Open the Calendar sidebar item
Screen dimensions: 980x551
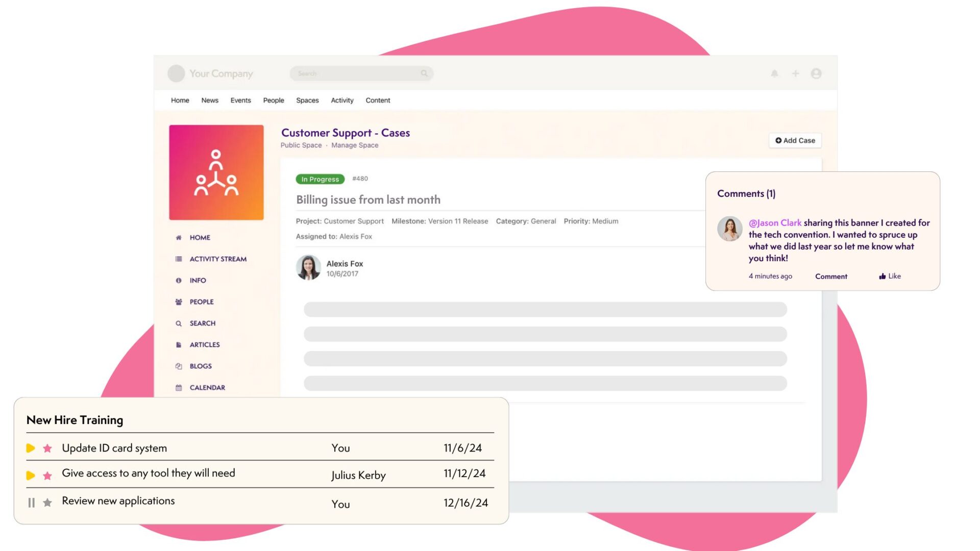tap(207, 387)
